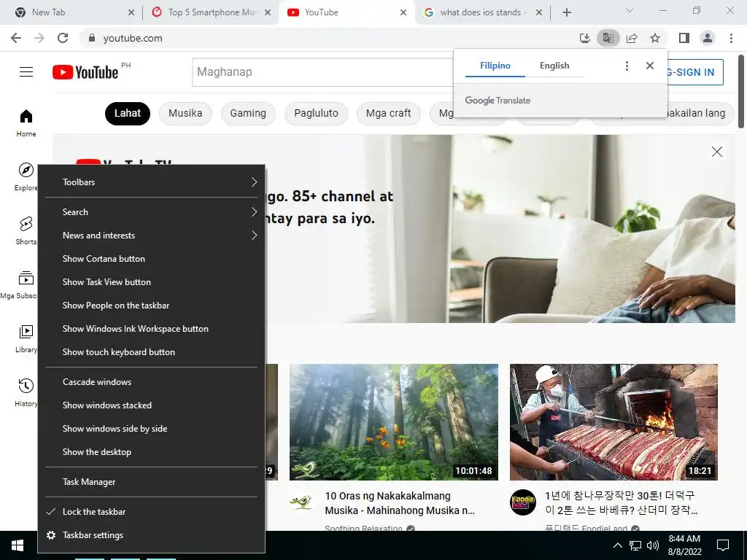Viewport: 747px width, 560px height.
Task: Bookmark this tab with star icon
Action: coord(655,38)
